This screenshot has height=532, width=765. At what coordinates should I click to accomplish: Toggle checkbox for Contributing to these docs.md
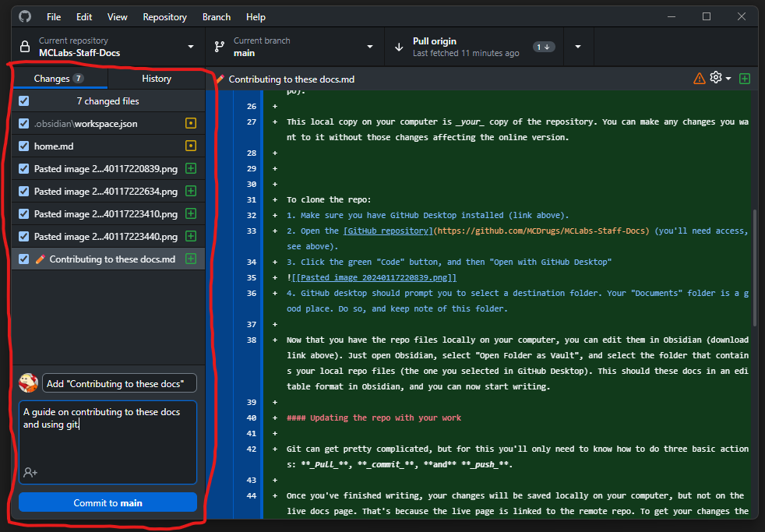click(x=24, y=259)
